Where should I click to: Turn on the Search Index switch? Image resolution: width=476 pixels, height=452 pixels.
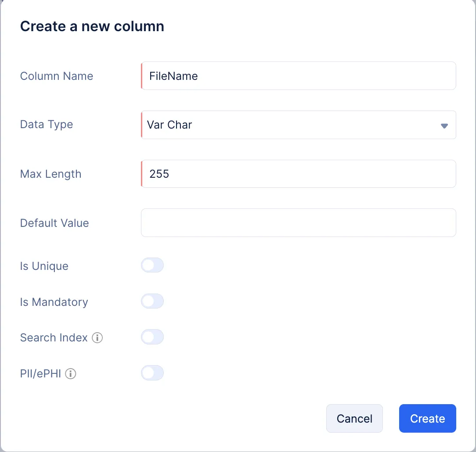click(152, 337)
